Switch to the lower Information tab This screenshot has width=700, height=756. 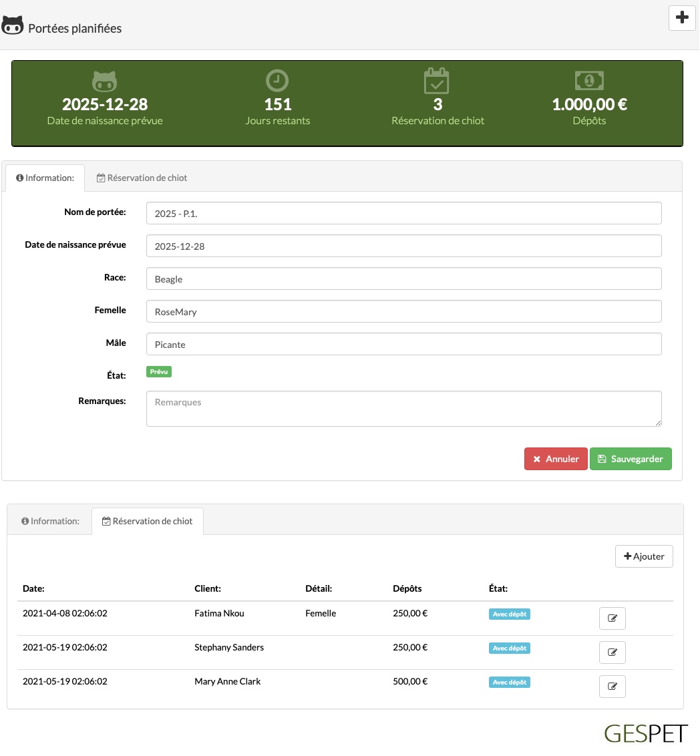click(50, 521)
